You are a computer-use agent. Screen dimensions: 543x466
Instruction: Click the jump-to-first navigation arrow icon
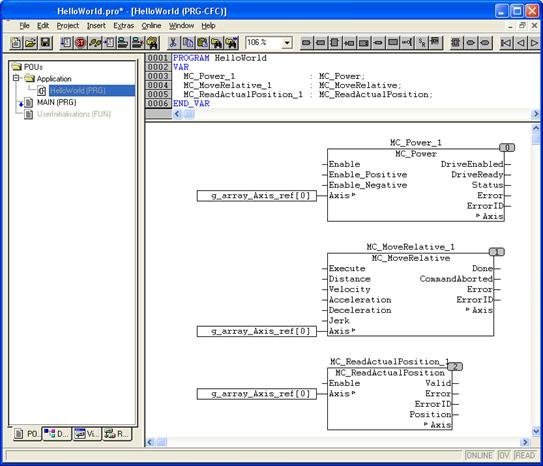506,43
